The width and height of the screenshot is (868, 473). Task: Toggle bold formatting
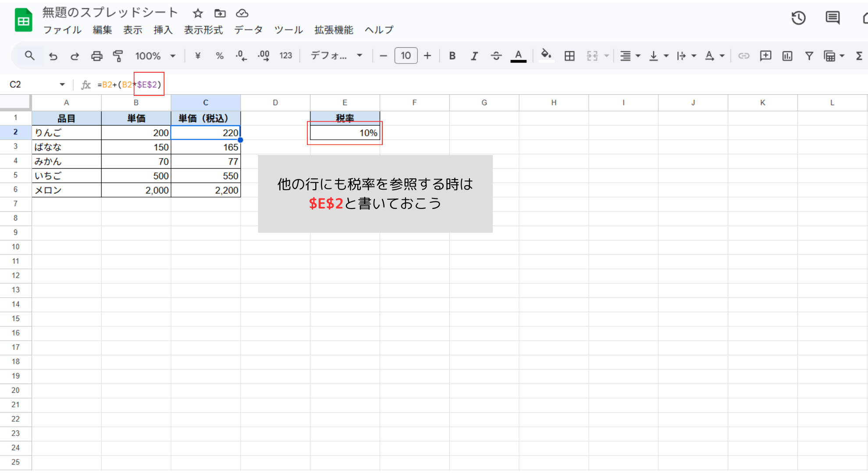[x=452, y=56]
